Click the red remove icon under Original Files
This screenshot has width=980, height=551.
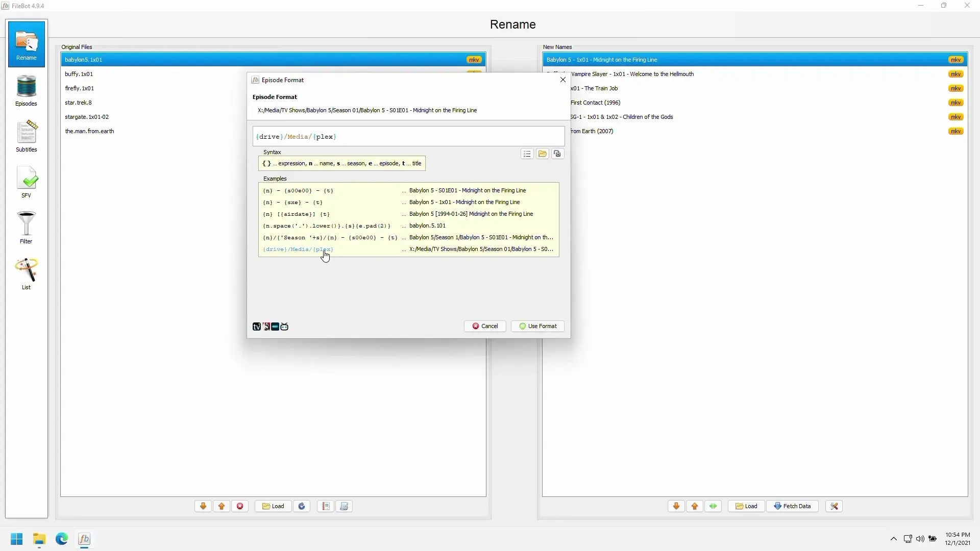(240, 506)
